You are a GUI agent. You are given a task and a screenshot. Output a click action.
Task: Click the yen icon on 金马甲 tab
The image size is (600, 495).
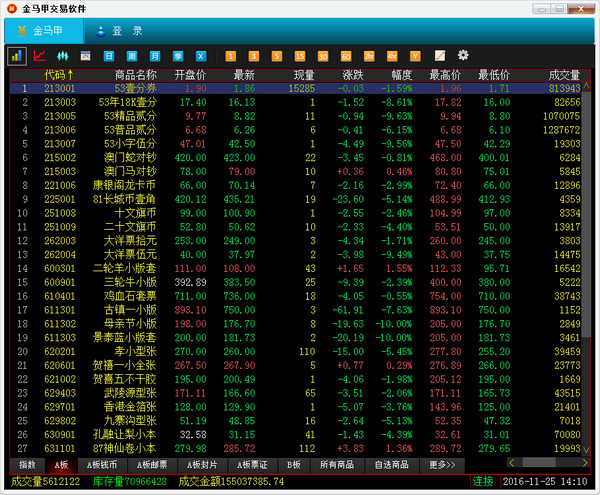pyautogui.click(x=22, y=31)
